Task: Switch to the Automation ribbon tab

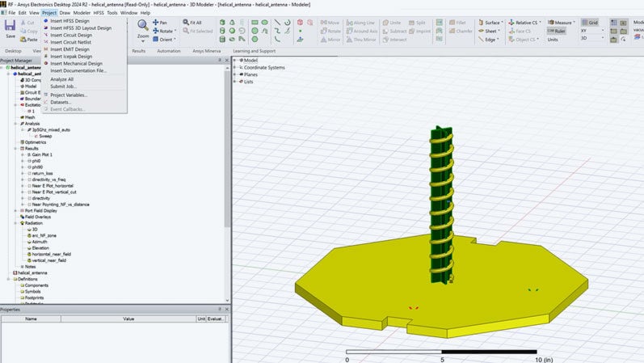Action: 169,51
